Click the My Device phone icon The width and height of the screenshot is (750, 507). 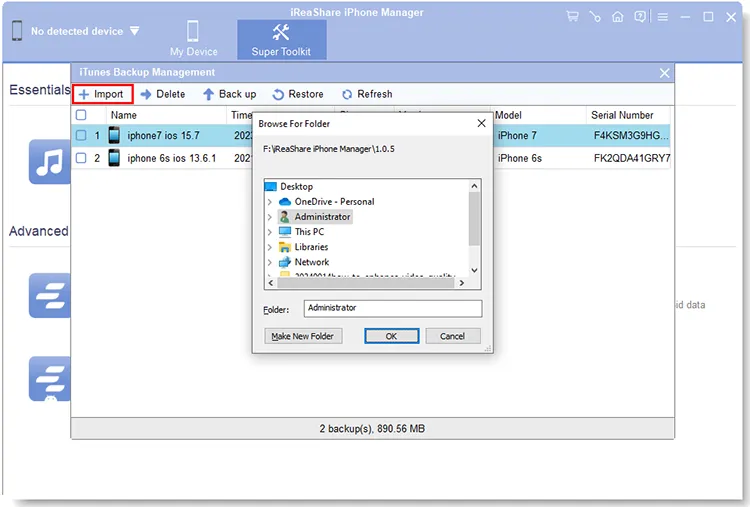[193, 32]
